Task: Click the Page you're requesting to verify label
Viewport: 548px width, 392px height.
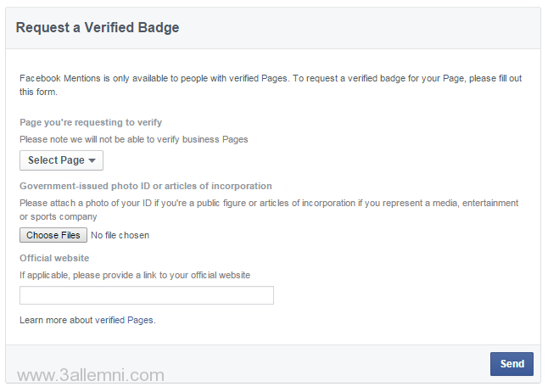Action: (91, 122)
